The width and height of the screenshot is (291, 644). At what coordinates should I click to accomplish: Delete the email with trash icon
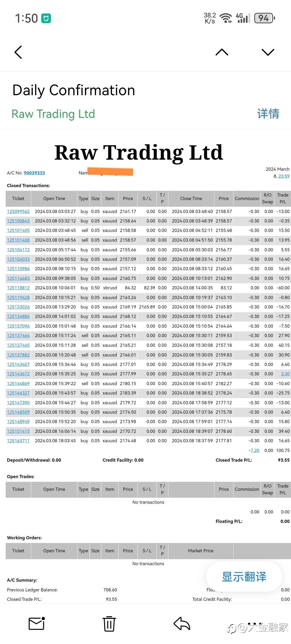(x=109, y=624)
